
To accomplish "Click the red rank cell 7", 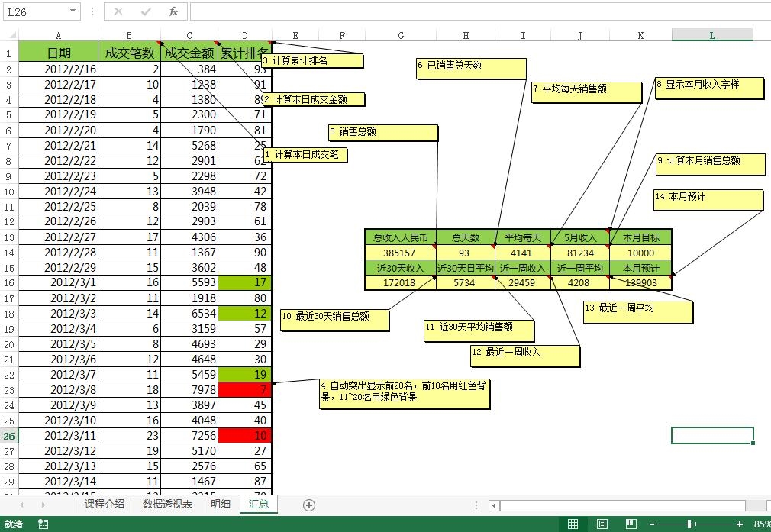I will click(245, 390).
